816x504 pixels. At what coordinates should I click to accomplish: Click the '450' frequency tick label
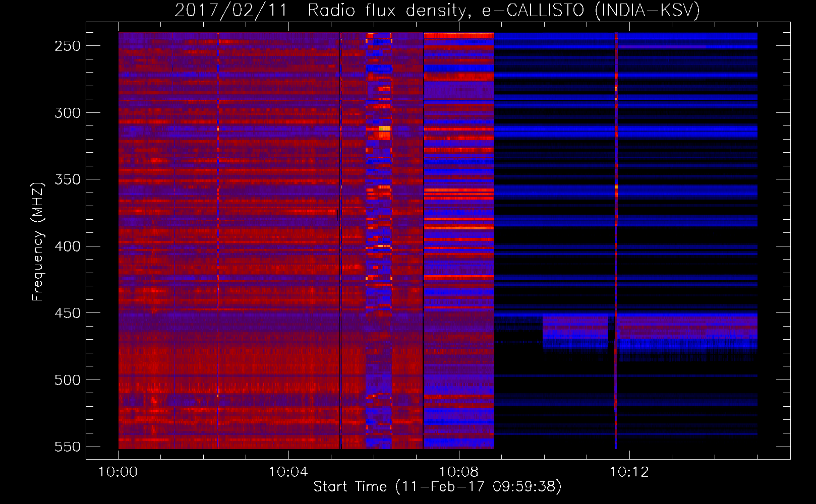(x=68, y=313)
